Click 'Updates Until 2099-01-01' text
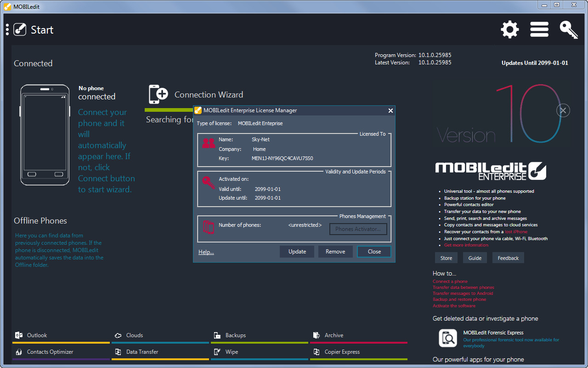Screen dimensions: 588x368 coord(535,63)
